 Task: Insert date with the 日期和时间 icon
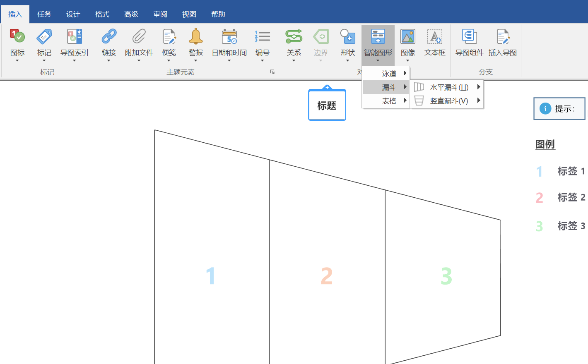tap(229, 41)
